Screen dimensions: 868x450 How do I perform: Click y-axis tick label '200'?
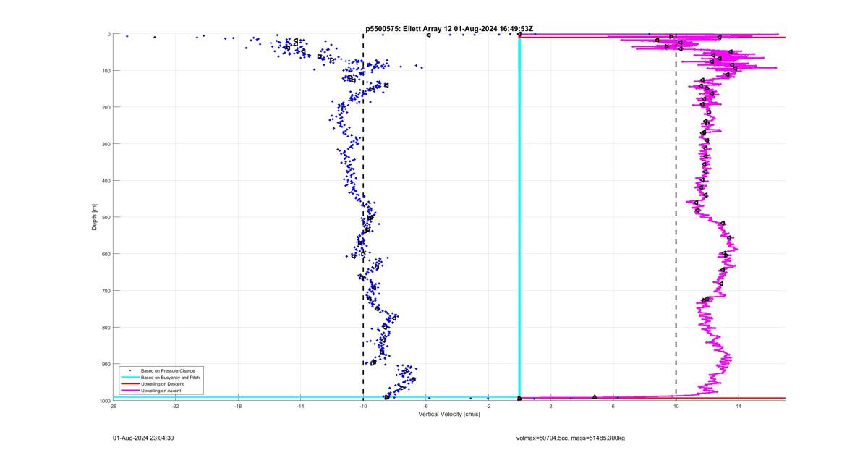(x=105, y=107)
